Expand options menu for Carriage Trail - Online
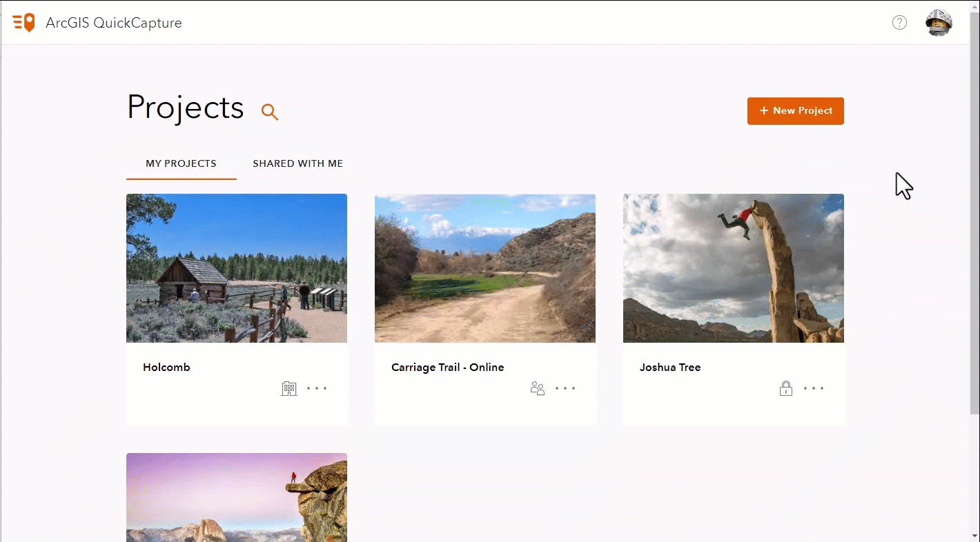This screenshot has height=542, width=980. point(565,388)
